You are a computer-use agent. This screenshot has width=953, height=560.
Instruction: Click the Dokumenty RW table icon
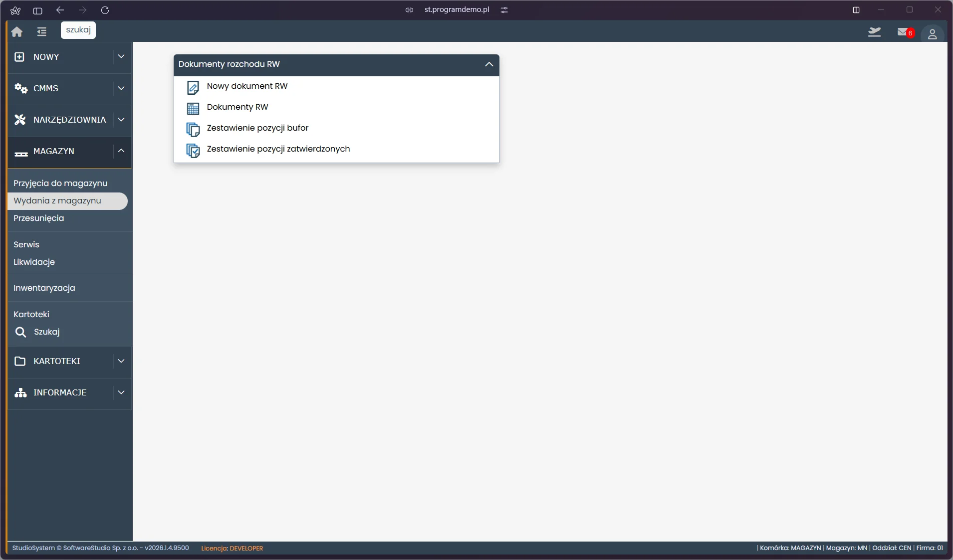193,108
